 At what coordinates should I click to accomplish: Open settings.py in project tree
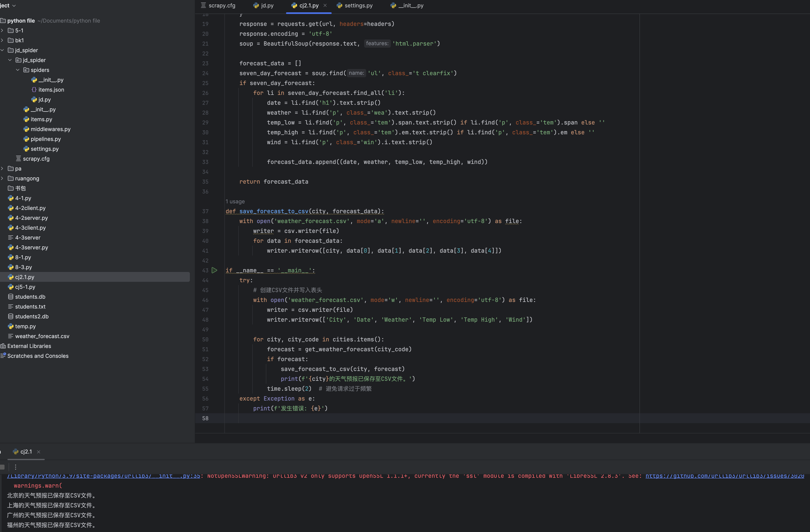(41, 149)
